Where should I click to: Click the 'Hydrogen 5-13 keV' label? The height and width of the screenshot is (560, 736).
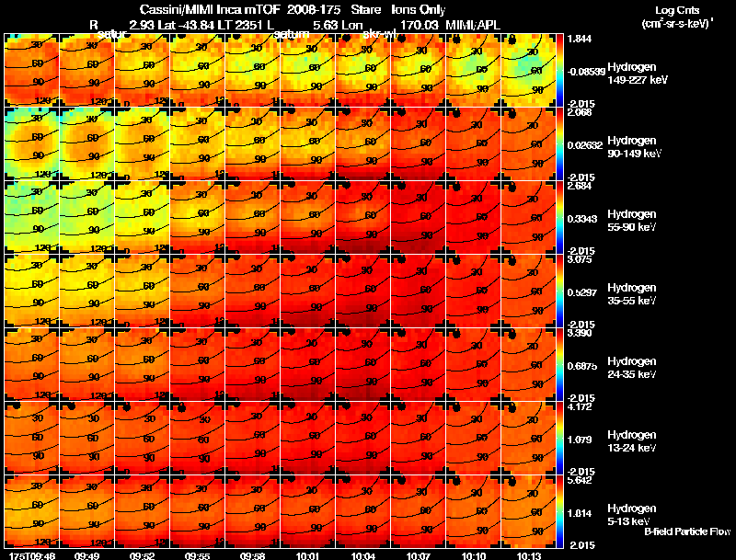point(632,515)
